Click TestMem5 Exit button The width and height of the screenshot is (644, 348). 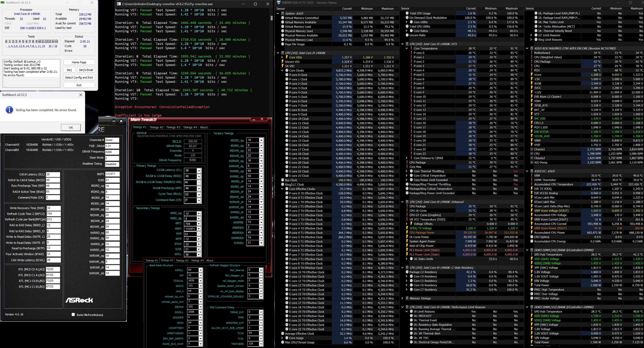(x=79, y=85)
